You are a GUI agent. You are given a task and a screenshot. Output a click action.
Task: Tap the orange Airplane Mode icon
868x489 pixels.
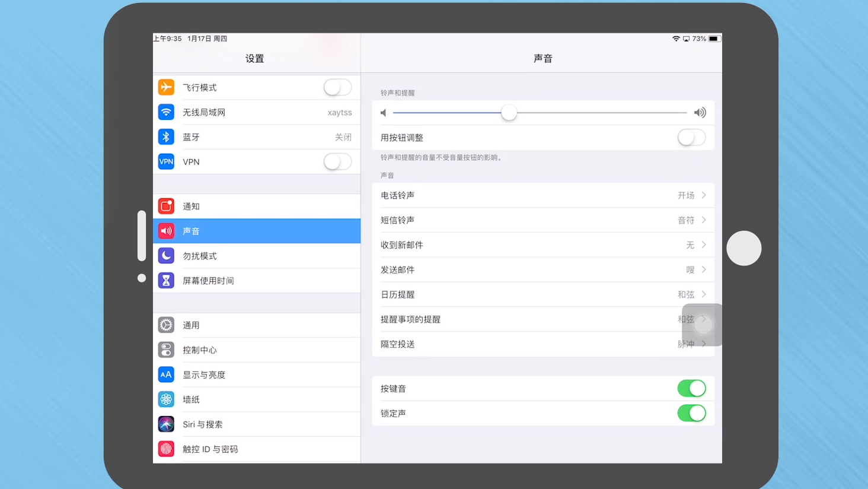point(166,87)
